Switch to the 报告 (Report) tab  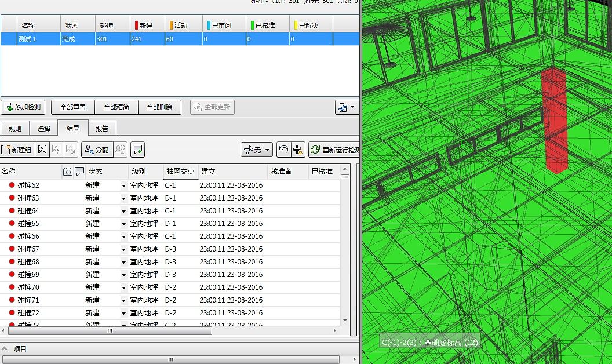(102, 129)
